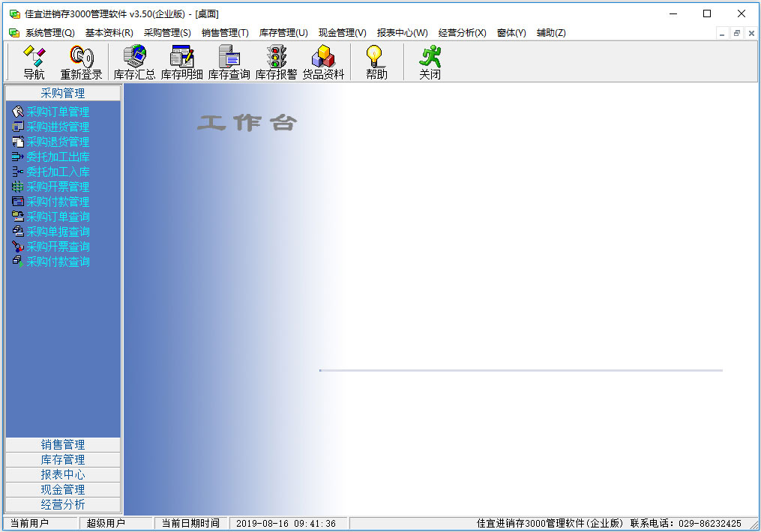Open the 委托加工出库 link
Image resolution: width=761 pixels, height=532 pixels.
(58, 157)
